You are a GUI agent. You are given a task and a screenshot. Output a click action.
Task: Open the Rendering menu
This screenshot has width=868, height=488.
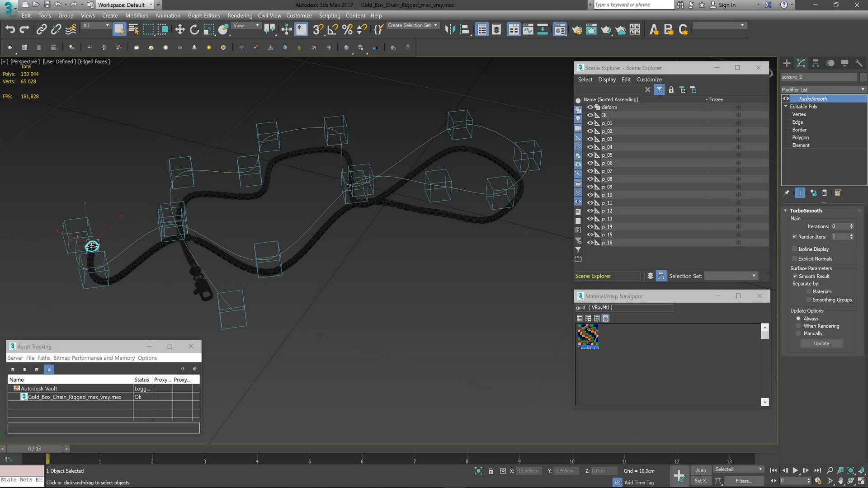240,15
